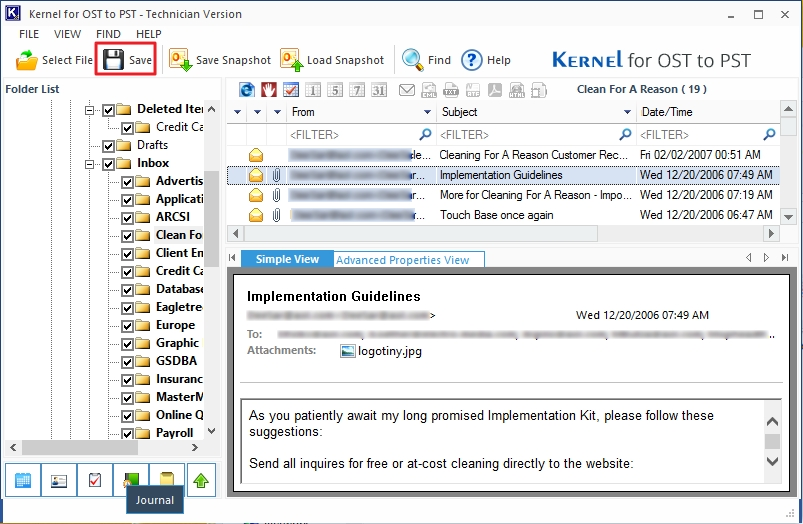Uncheck the Drafts folder checkbox
Image resolution: width=803 pixels, height=524 pixels.
click(x=109, y=146)
